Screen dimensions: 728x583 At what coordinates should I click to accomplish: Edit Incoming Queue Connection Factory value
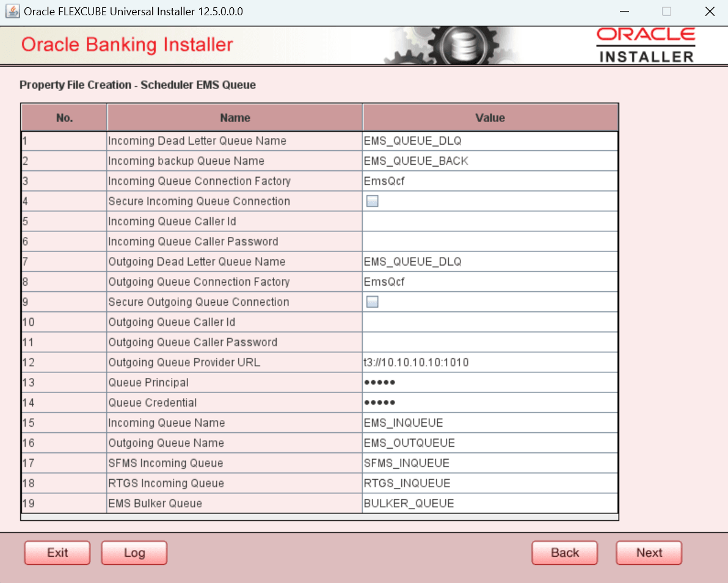click(x=490, y=181)
